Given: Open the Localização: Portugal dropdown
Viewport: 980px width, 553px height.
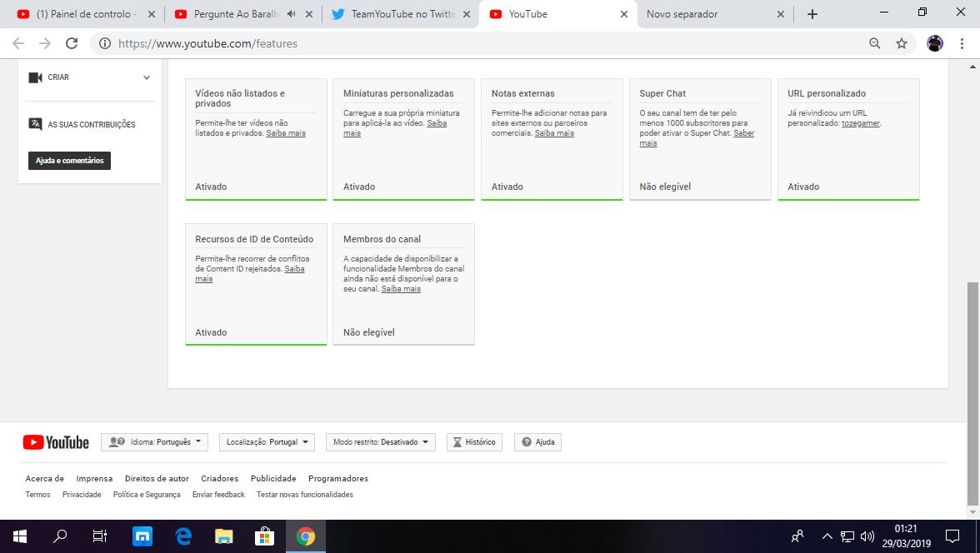Looking at the screenshot, I should [267, 441].
